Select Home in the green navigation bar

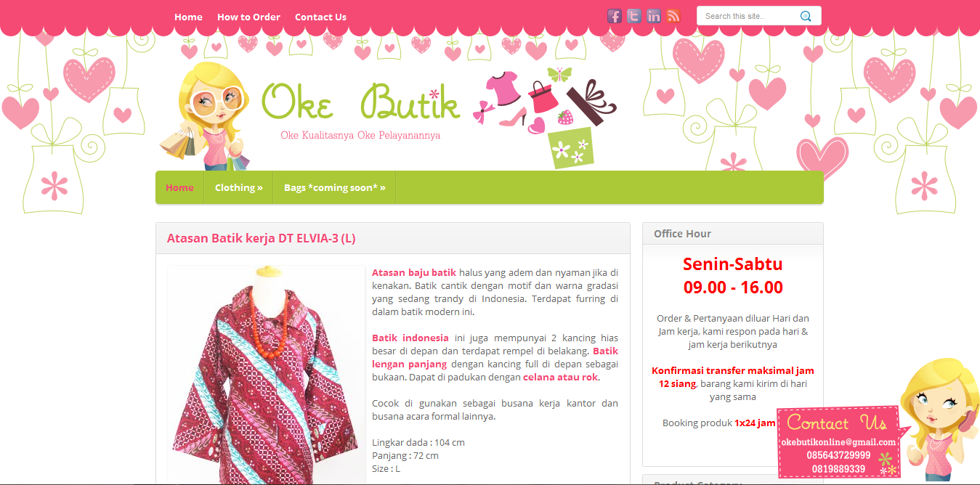pyautogui.click(x=179, y=187)
